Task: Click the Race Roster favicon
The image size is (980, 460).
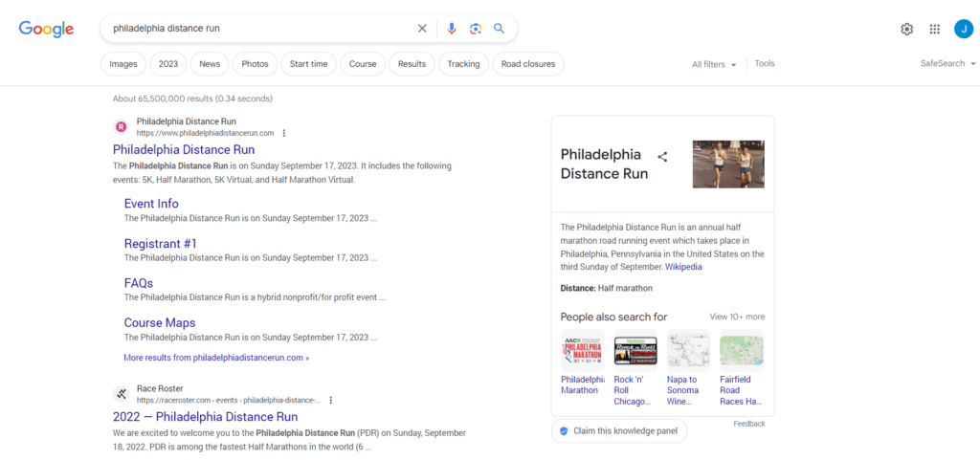Action: [122, 394]
